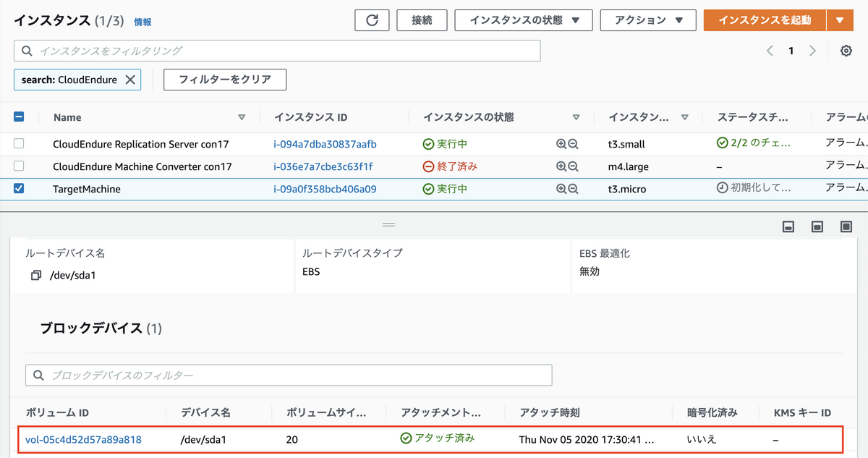Sort by instance type column arrow
Screen dimensions: 868x458
click(684, 117)
